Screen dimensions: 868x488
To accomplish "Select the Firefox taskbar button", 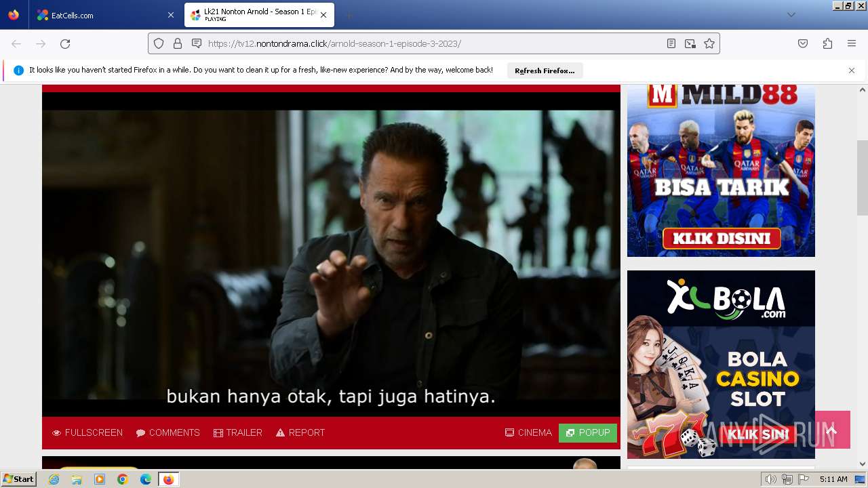I will tap(168, 479).
